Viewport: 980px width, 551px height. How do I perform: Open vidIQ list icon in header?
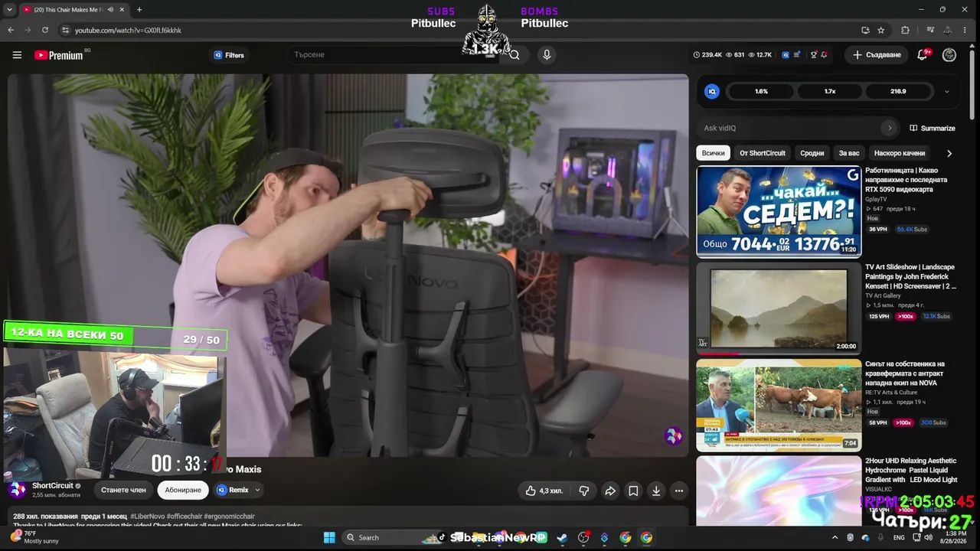click(798, 55)
